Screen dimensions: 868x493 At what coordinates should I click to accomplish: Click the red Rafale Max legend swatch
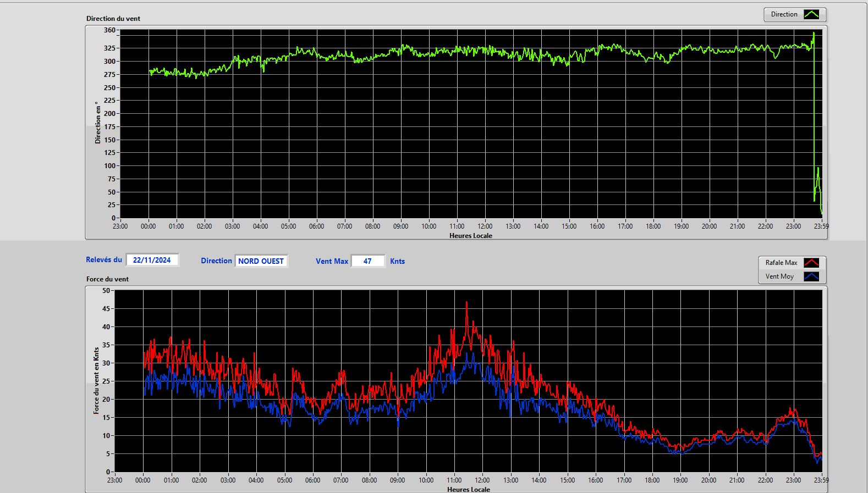pyautogui.click(x=811, y=263)
